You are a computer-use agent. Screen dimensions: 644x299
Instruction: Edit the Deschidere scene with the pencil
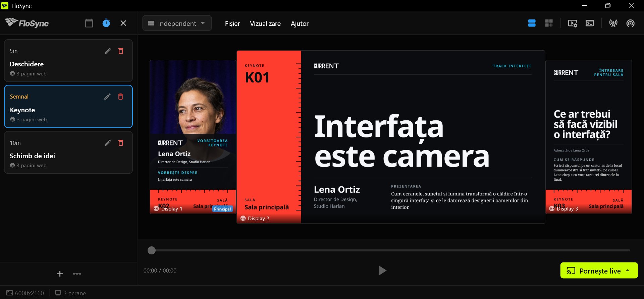[107, 51]
